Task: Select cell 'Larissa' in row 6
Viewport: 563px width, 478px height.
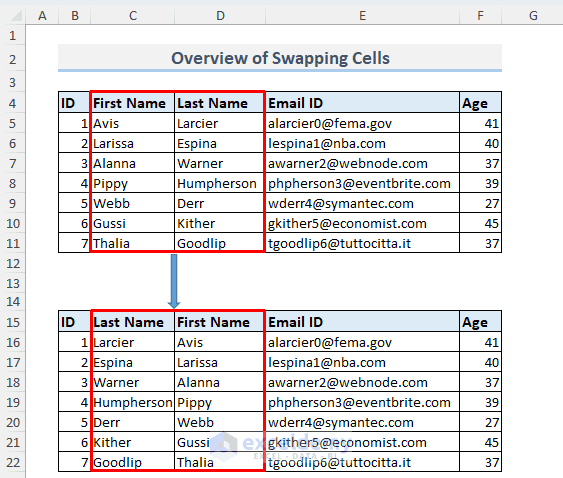Action: click(x=132, y=143)
